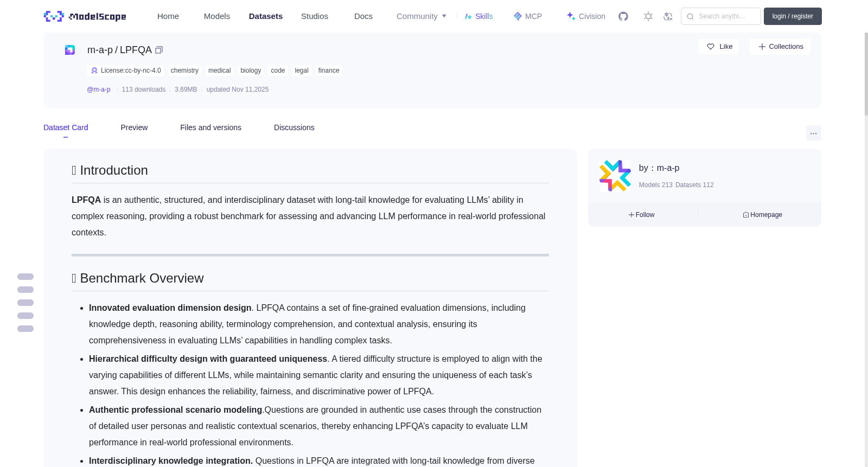Screen dimensions: 868x467
Task: Click the License:cc-by-nc-4.0 tag
Action: pos(126,71)
